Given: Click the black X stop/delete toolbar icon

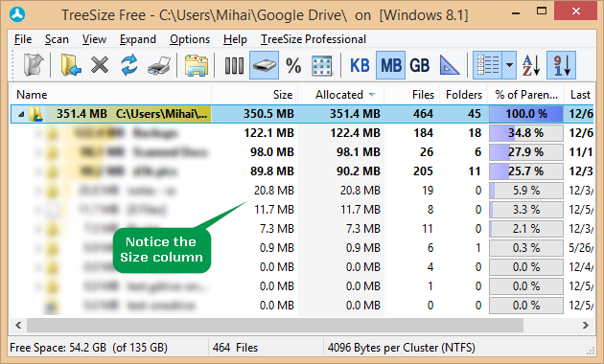Looking at the screenshot, I should coord(100,64).
